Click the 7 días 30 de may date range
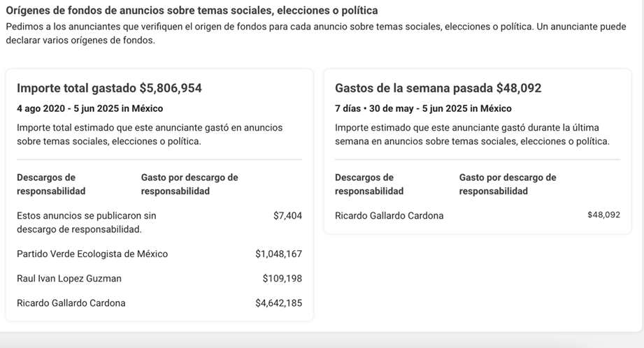 [423, 109]
